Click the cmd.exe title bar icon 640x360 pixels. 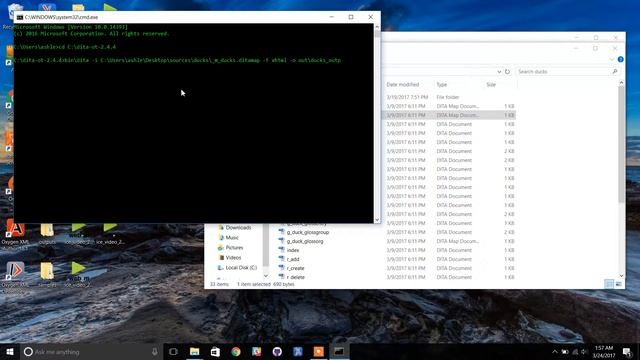click(20, 17)
